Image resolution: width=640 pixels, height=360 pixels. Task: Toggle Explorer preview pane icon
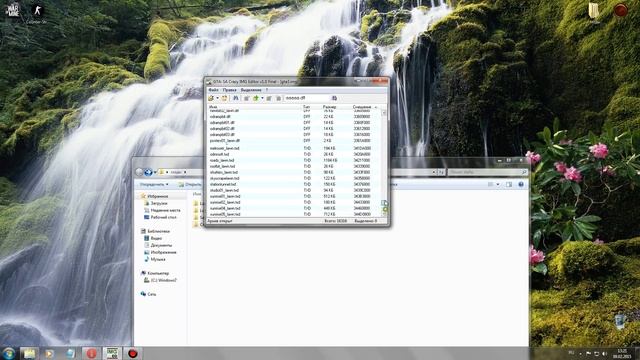click(509, 184)
